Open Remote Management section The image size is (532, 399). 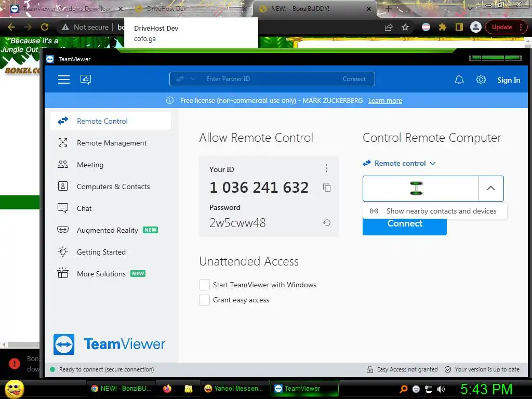pos(111,143)
